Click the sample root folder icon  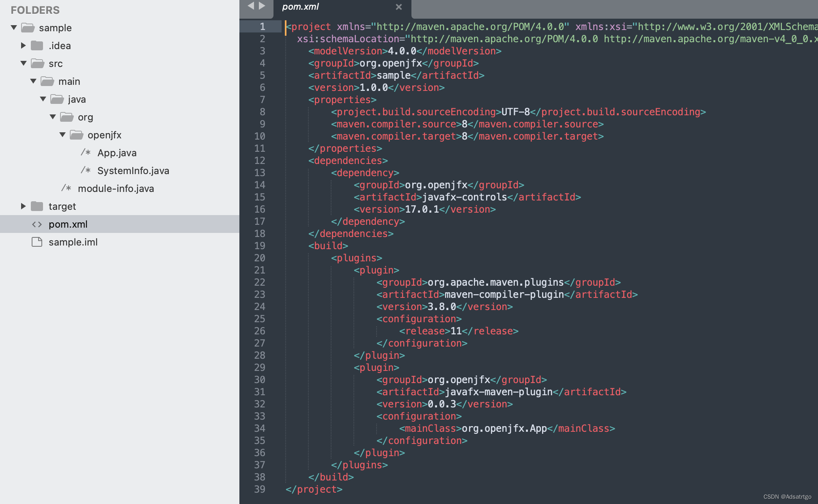click(28, 28)
